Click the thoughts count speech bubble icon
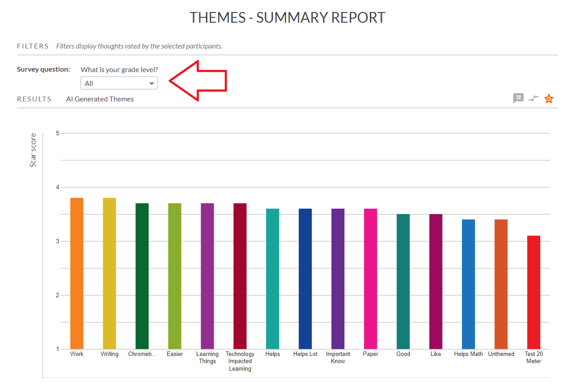The width and height of the screenshot is (583, 392). tap(518, 98)
